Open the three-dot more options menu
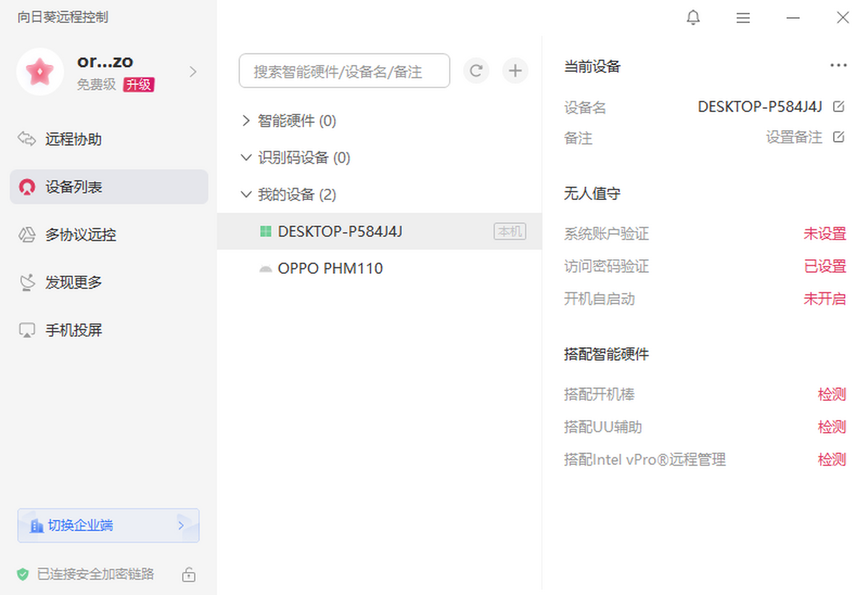 [x=838, y=66]
